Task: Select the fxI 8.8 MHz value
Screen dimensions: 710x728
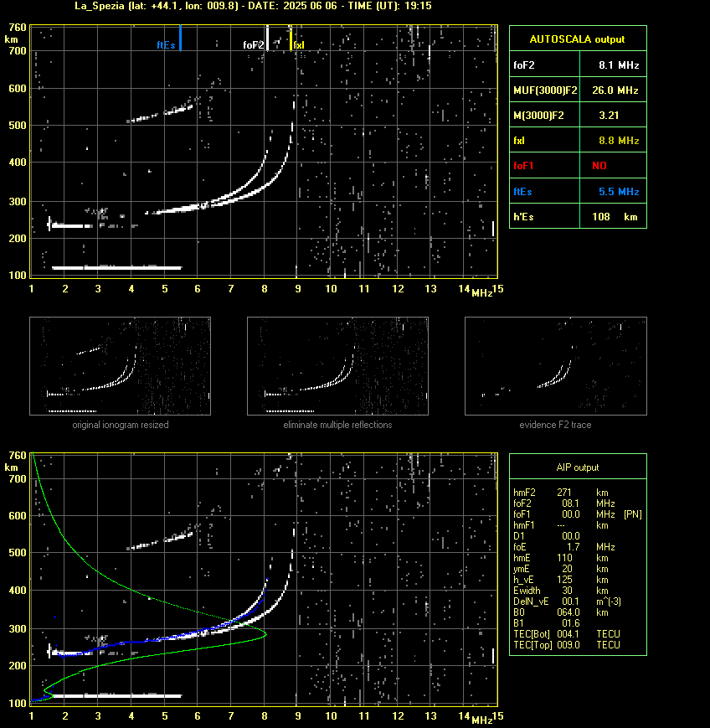Action: point(619,140)
